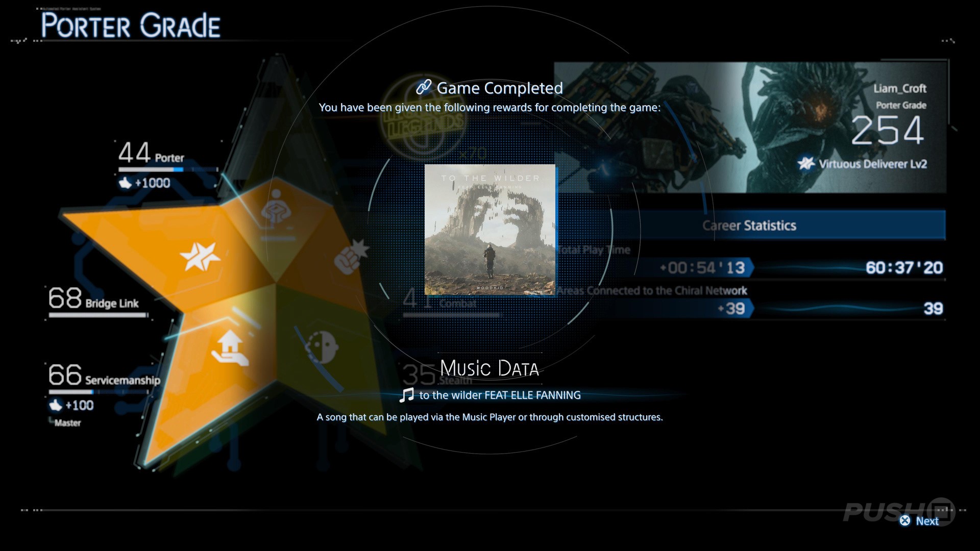Screen dimensions: 980x551
Task: Click the Stealth half-face icon
Action: coord(322,346)
